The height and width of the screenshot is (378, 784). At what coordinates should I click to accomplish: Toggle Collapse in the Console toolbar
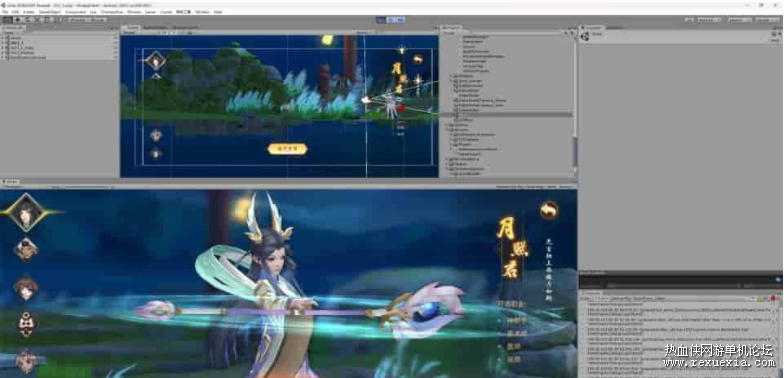click(x=602, y=298)
